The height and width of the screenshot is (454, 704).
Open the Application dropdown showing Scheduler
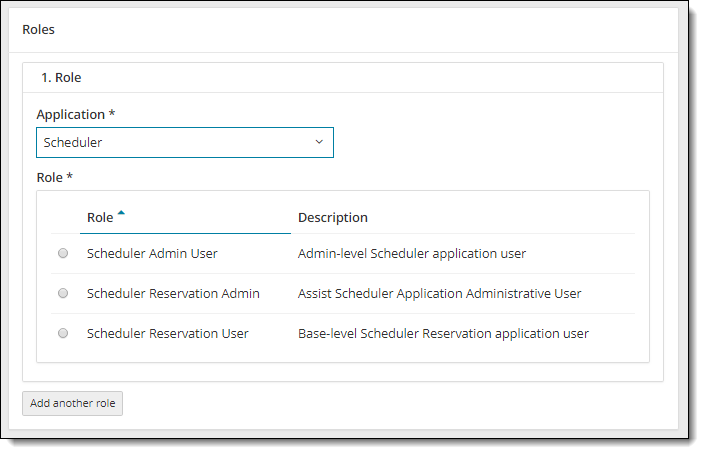point(185,143)
